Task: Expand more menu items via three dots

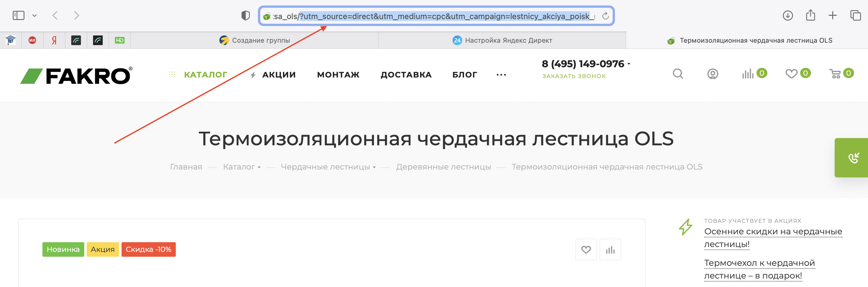Action: click(501, 75)
